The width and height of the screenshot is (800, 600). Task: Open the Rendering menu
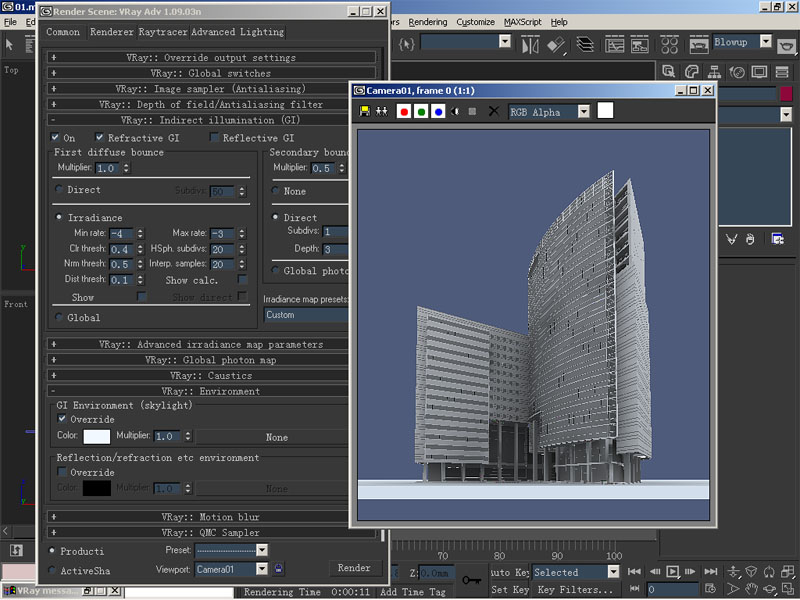tap(428, 22)
